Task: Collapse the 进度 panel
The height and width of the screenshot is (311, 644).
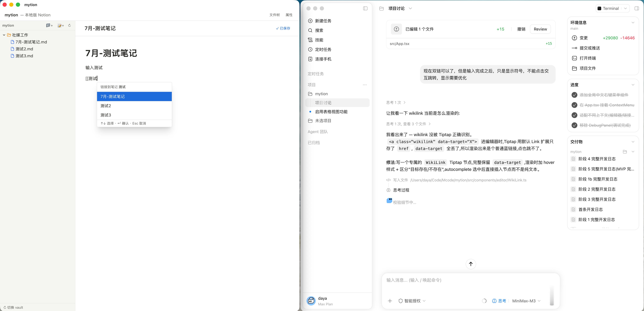Action: click(x=633, y=85)
